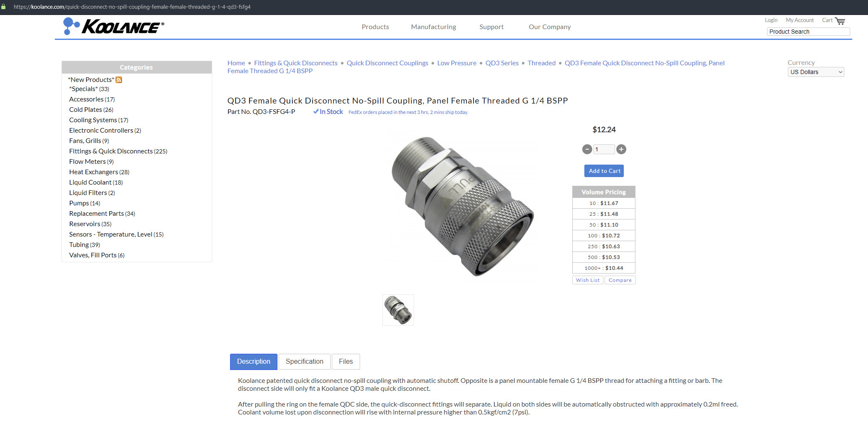Click the Compare button
This screenshot has height=429, width=868.
click(620, 280)
